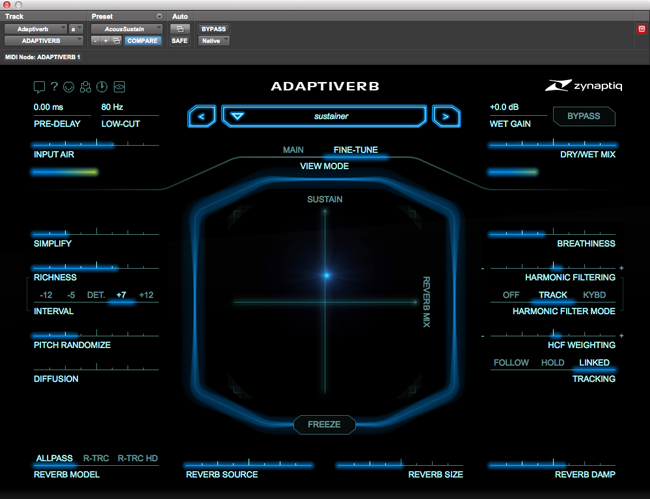Click the MIDI Node: ADAPTIVERB 1 label
The height and width of the screenshot is (499, 650).
(43, 57)
